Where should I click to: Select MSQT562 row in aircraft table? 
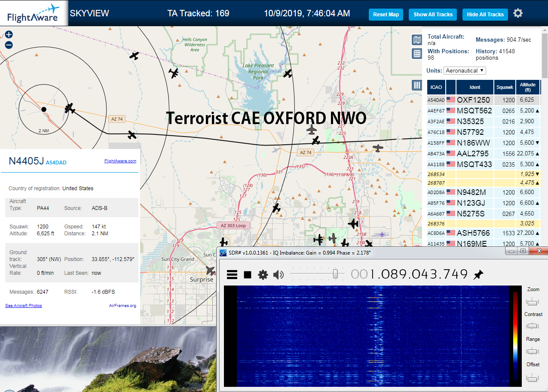coord(483,111)
